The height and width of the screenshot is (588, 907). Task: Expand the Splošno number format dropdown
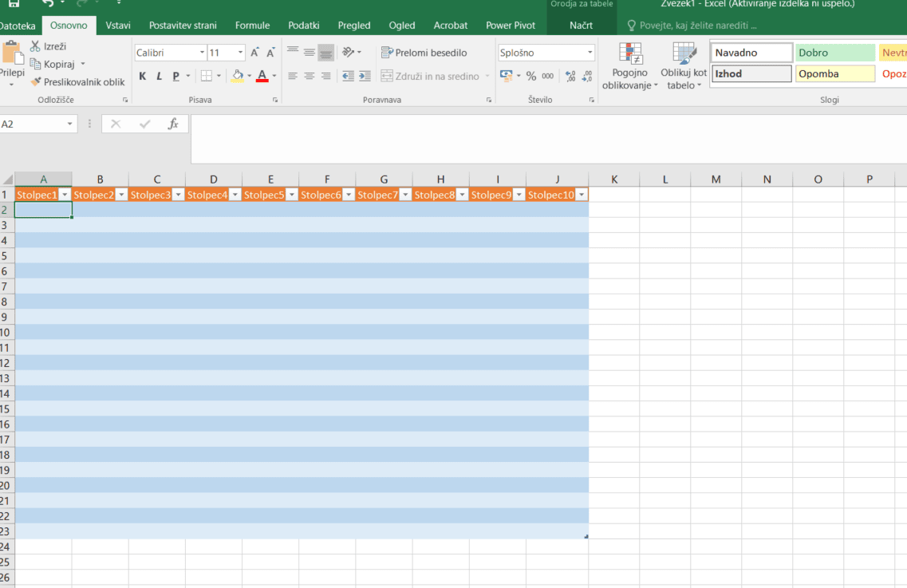click(590, 53)
